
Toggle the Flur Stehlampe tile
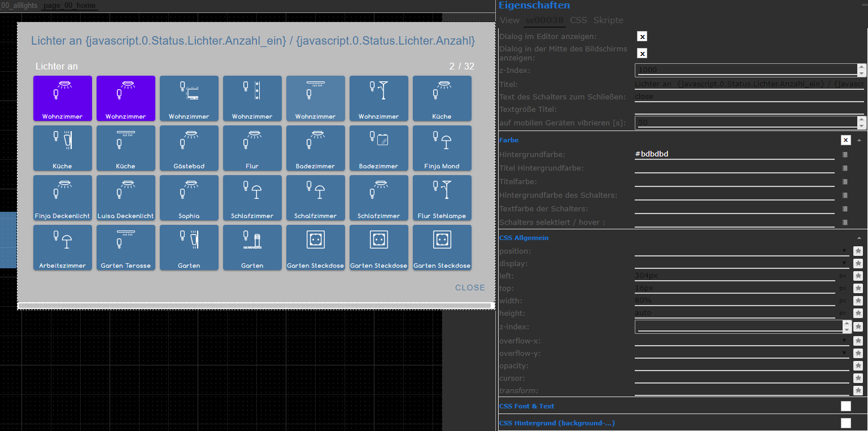click(442, 198)
